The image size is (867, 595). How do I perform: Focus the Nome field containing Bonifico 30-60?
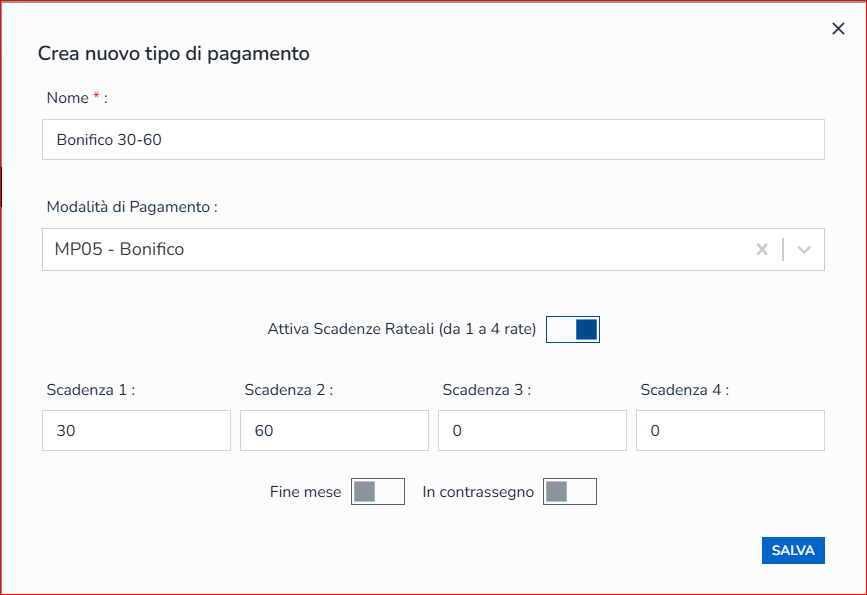click(433, 140)
